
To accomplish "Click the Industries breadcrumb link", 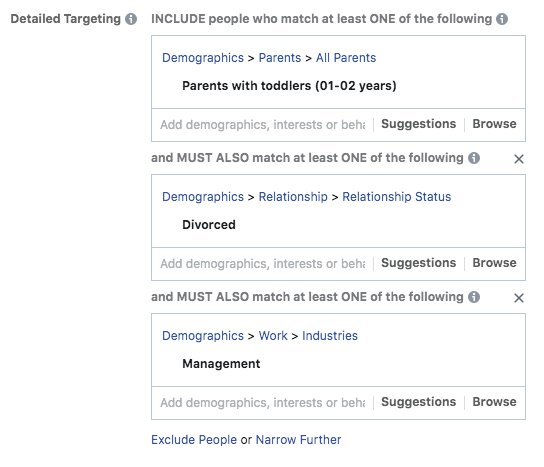I will click(x=330, y=336).
